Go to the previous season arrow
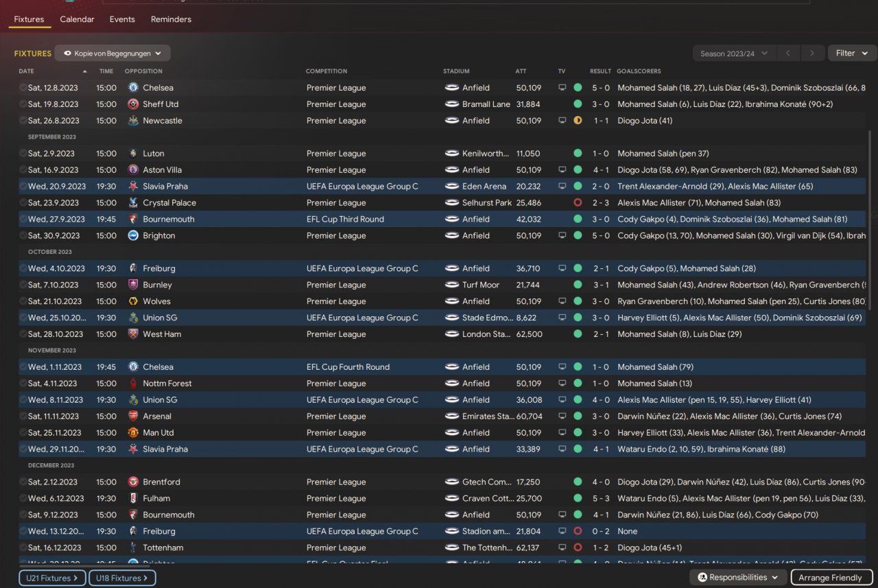Screen dimensions: 878x588 (x=788, y=54)
